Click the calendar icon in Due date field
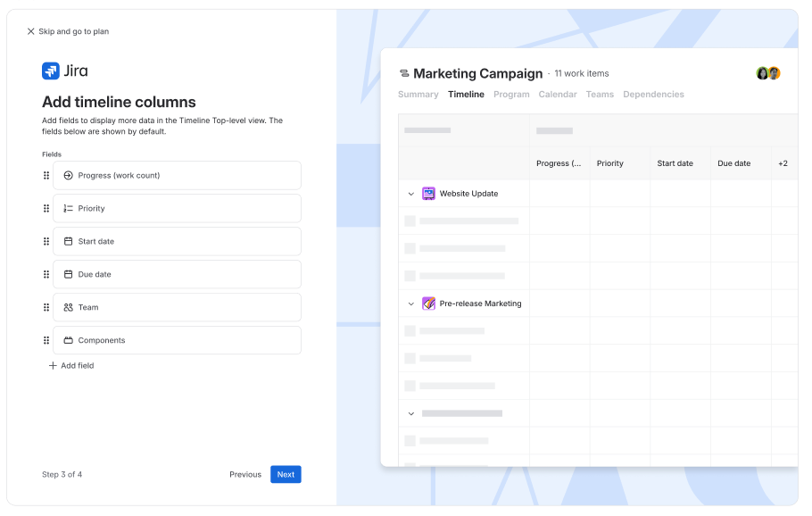 68,275
